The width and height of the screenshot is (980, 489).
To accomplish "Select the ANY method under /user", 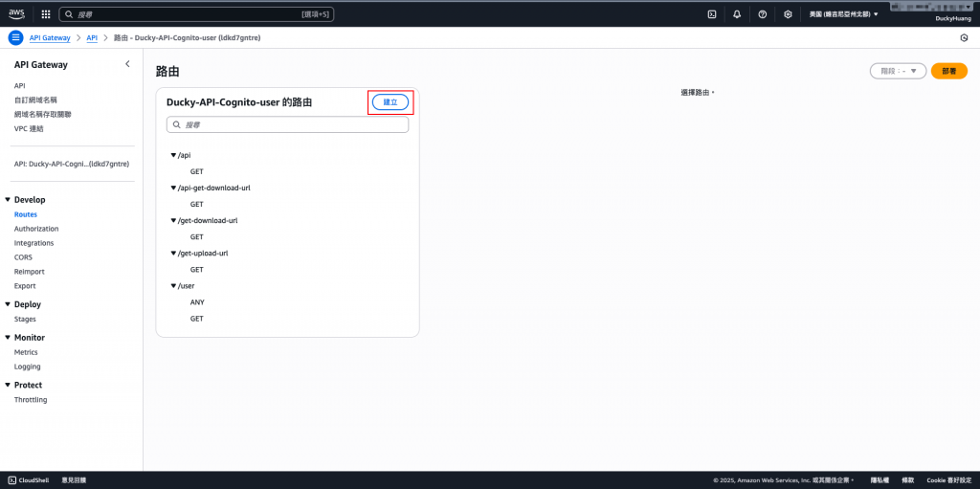I will 197,302.
